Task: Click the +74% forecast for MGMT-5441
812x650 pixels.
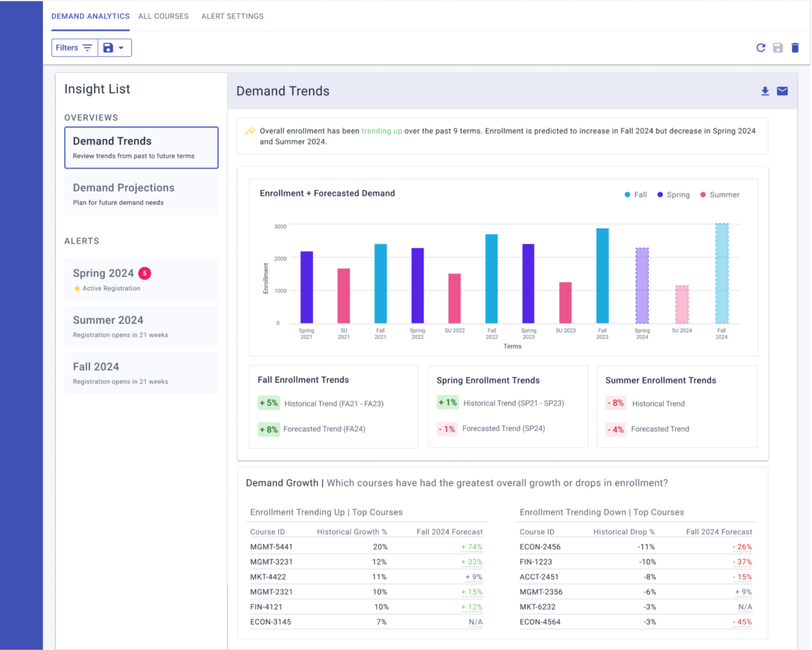Action: (472, 547)
